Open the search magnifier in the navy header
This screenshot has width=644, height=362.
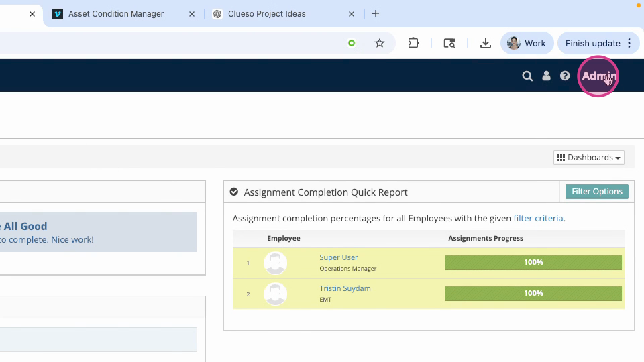[x=527, y=76]
